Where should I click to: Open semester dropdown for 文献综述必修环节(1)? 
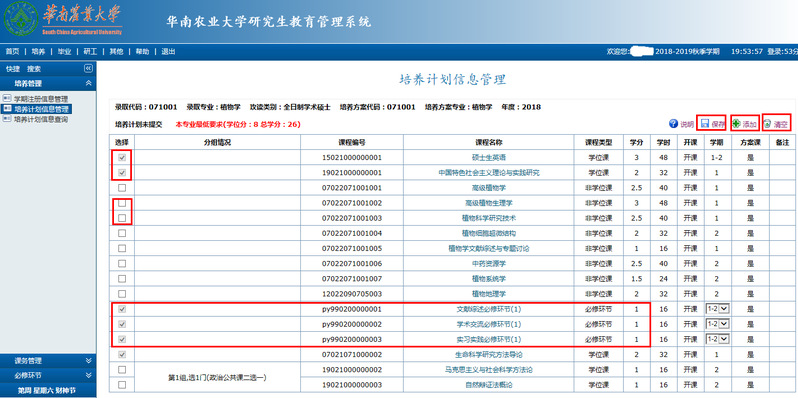[x=718, y=309]
